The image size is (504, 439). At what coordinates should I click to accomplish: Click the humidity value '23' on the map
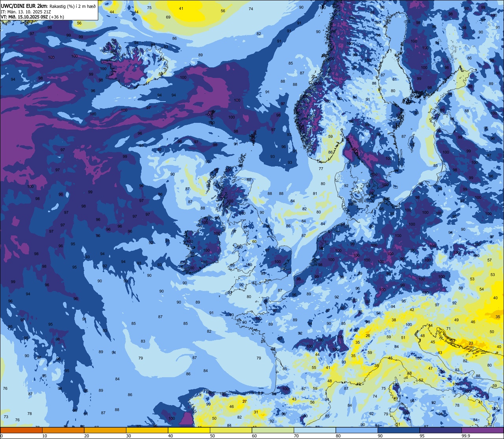[x=471, y=343]
